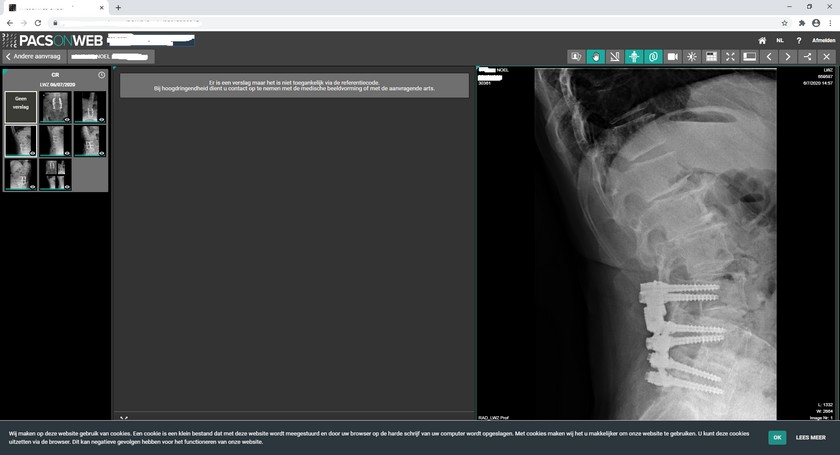The width and height of the screenshot is (840, 455).
Task: Accept cookies with the OK button
Action: click(x=776, y=437)
